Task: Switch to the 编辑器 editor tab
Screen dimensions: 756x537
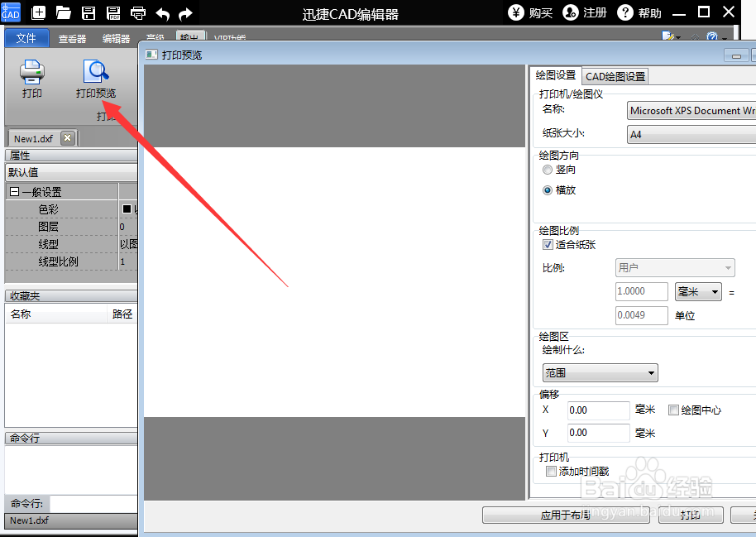Action: click(116, 39)
